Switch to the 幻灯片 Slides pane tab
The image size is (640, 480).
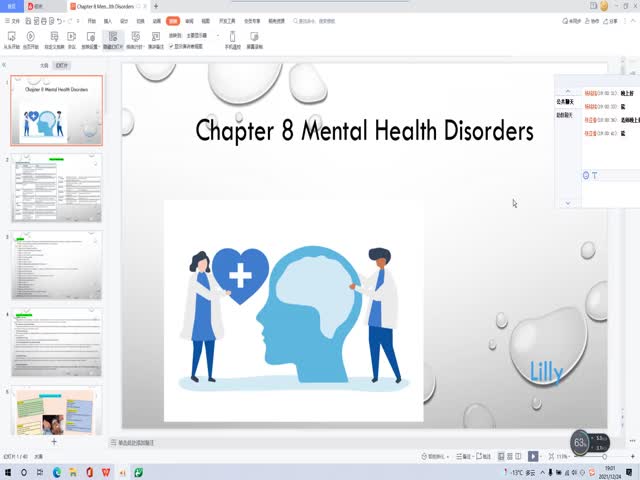point(62,65)
